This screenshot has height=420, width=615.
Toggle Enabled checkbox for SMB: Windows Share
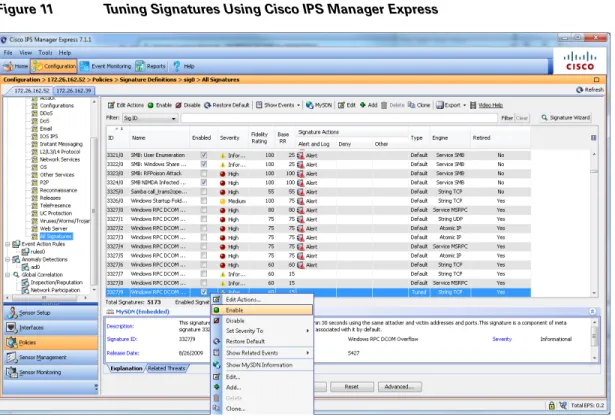coord(204,164)
